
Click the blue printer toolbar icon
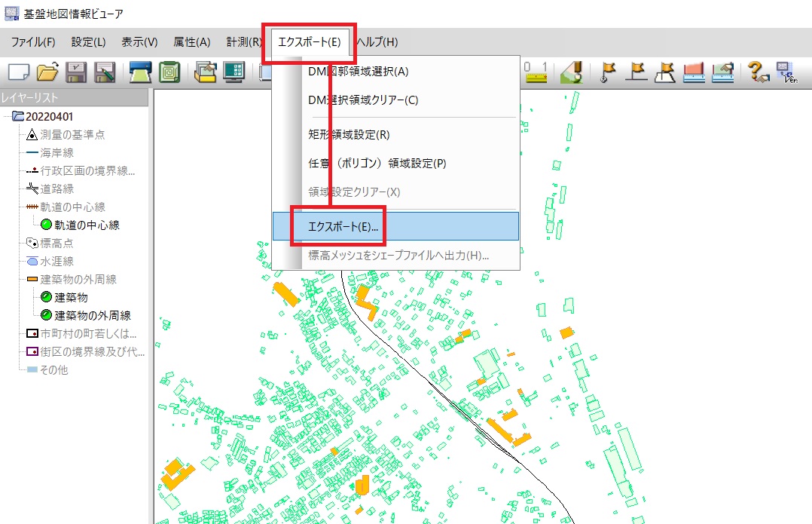click(x=140, y=72)
